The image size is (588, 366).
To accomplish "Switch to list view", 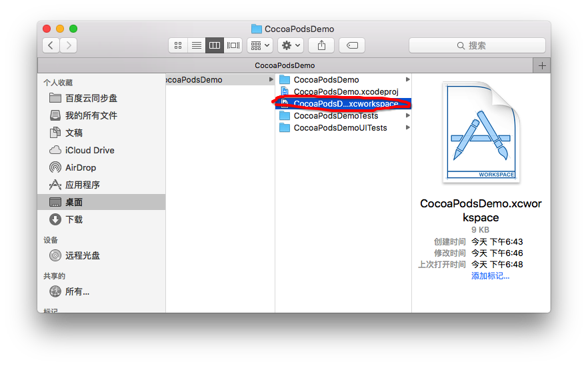I will (x=196, y=45).
